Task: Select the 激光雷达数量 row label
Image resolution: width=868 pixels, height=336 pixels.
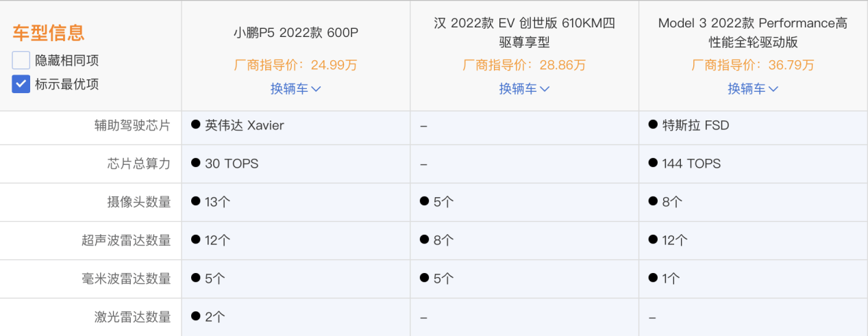Action: (133, 317)
